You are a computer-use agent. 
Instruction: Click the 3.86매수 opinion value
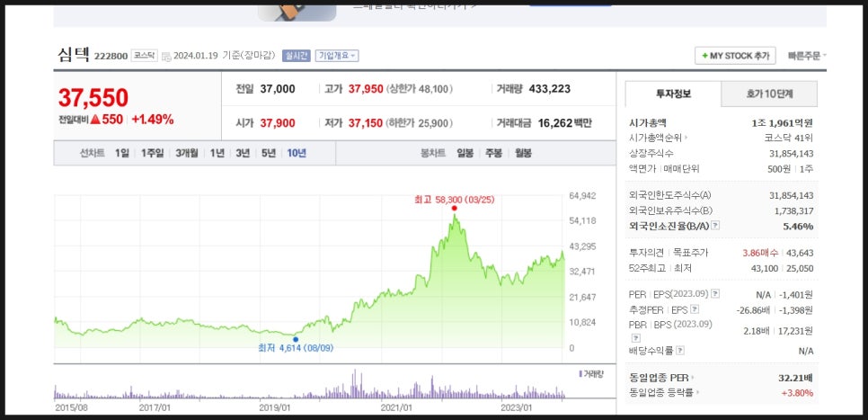759,253
